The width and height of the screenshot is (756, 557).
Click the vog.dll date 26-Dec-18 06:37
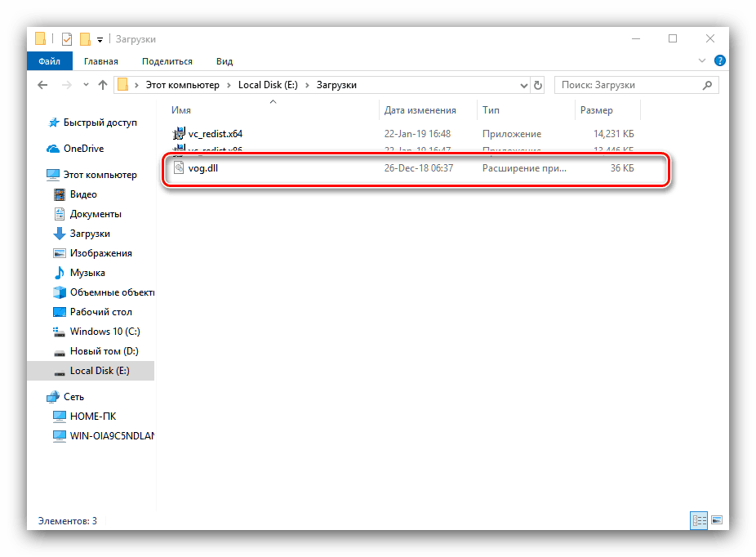[419, 168]
